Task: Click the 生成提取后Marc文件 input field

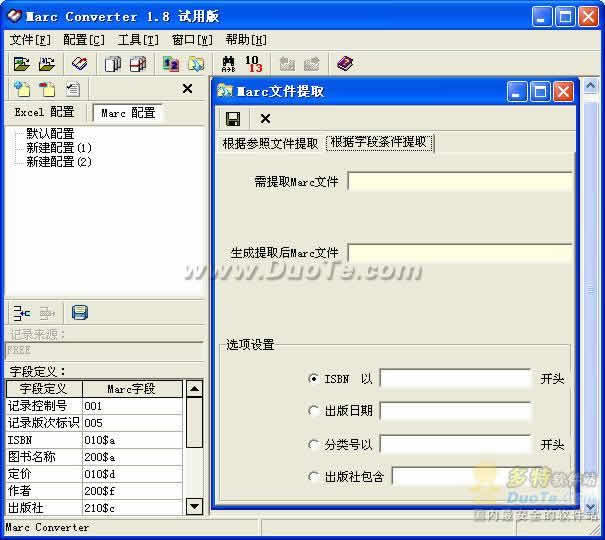Action: coord(460,253)
